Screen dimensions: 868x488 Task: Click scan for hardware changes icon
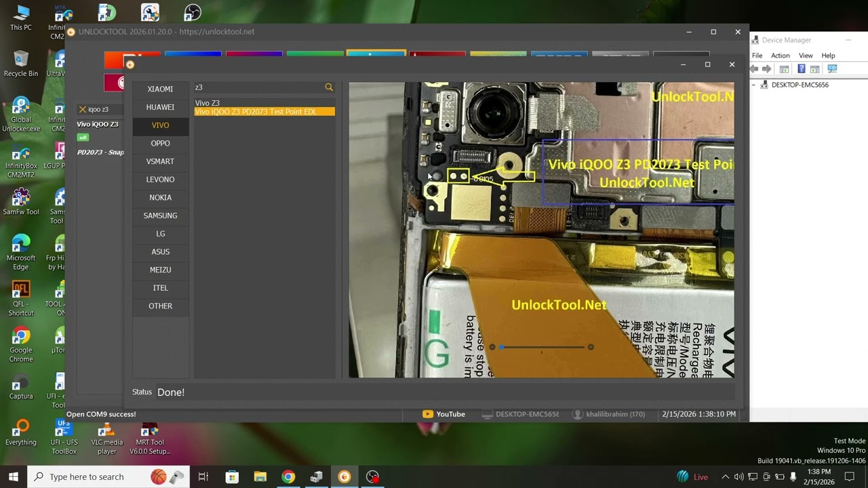[x=833, y=69]
